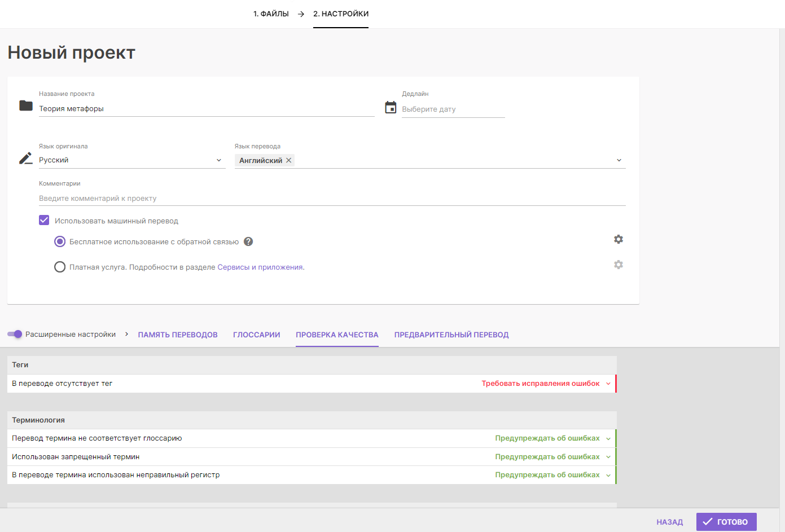Click the chevron after Расширенные настройки

pos(126,334)
